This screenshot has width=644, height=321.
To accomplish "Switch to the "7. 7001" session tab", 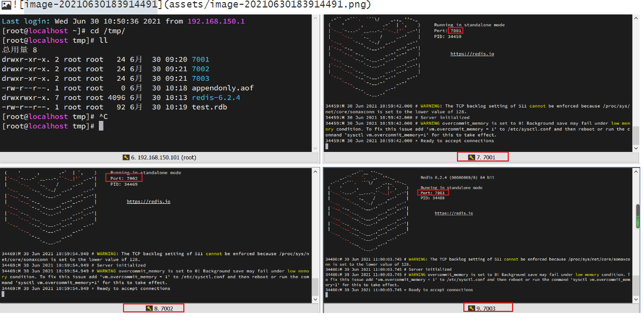I will 482,157.
